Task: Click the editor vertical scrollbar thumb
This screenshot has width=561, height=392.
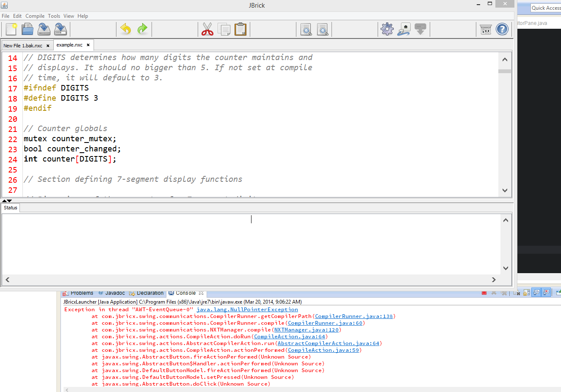Action: click(x=505, y=71)
